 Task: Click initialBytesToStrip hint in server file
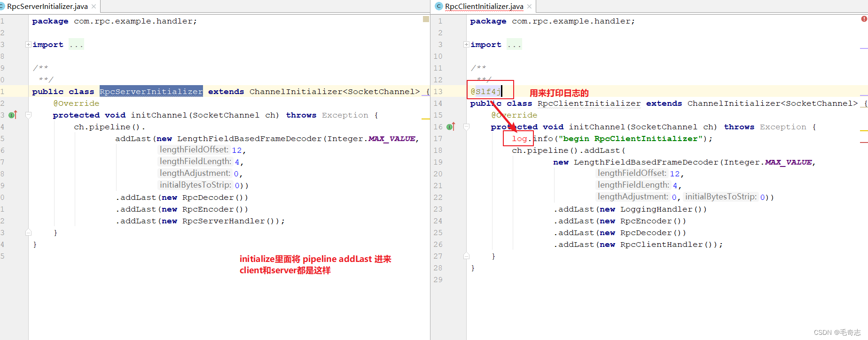pyautogui.click(x=195, y=185)
